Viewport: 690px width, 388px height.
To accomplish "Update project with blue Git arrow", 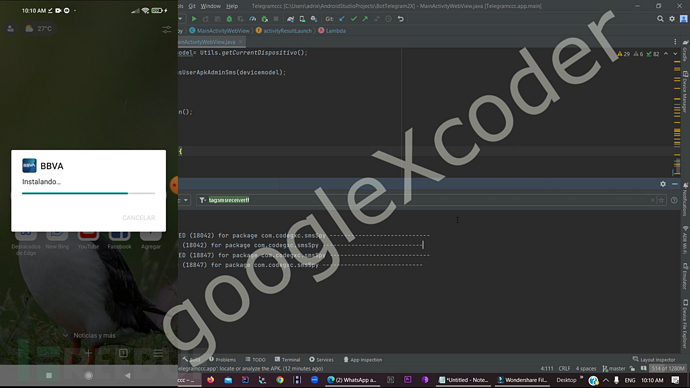I will tap(342, 19).
